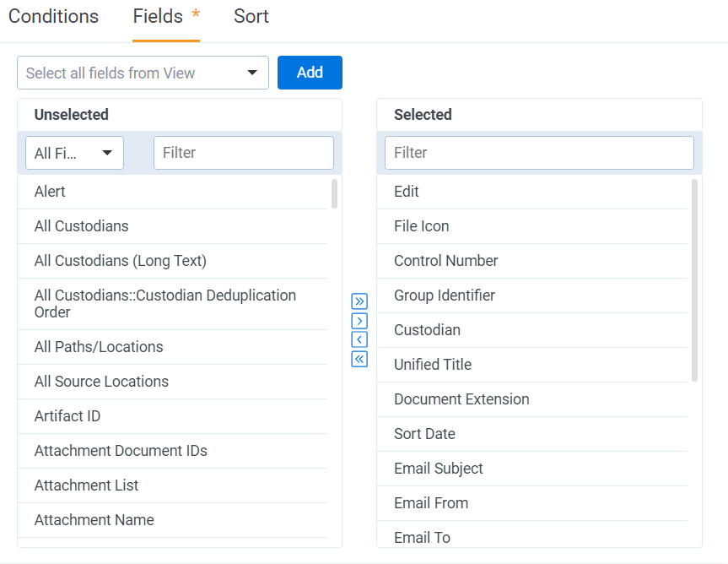Viewport: 728px width, 564px height.
Task: Focus the Unselected list Filter box
Action: [244, 153]
